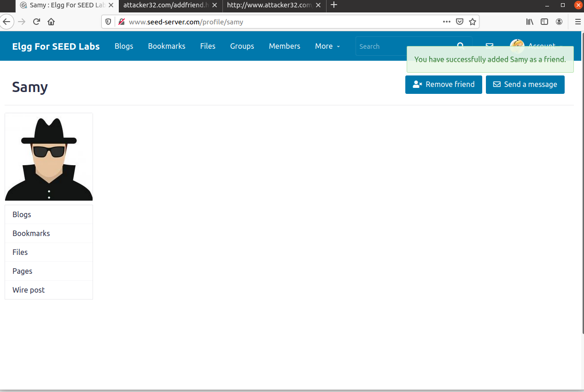Viewport: 584px width, 392px height.
Task: Open Bookmarks in top navigation
Action: pyautogui.click(x=167, y=46)
